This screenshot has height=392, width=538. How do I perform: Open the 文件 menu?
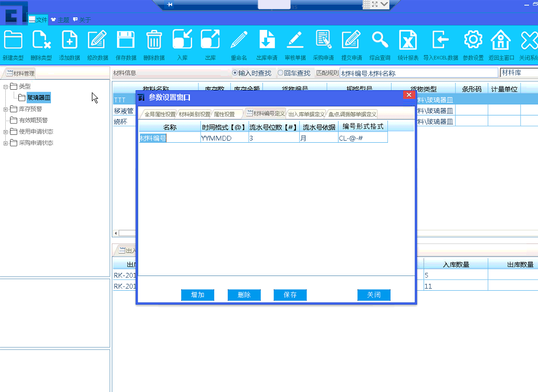(x=38, y=20)
